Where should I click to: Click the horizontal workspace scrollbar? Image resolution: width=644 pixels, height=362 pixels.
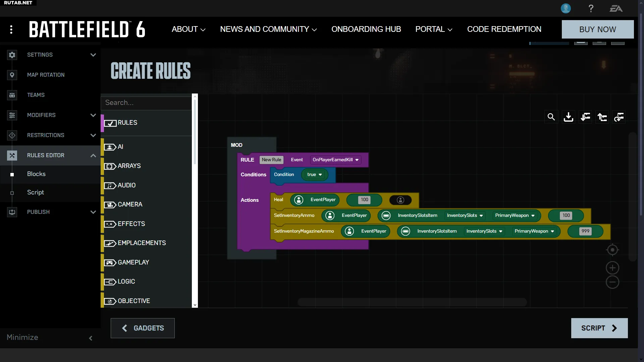tap(412, 302)
